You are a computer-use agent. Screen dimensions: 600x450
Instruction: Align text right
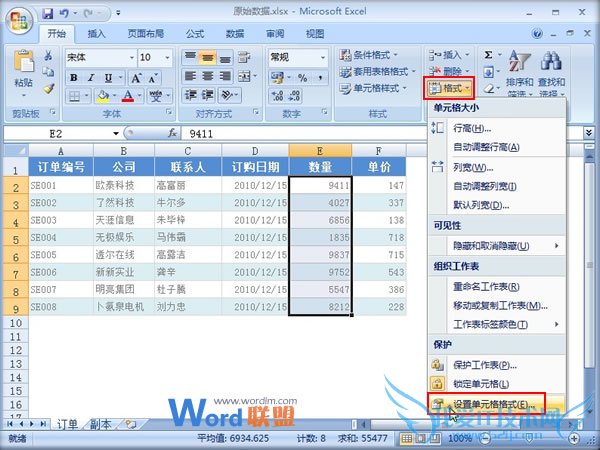click(225, 76)
